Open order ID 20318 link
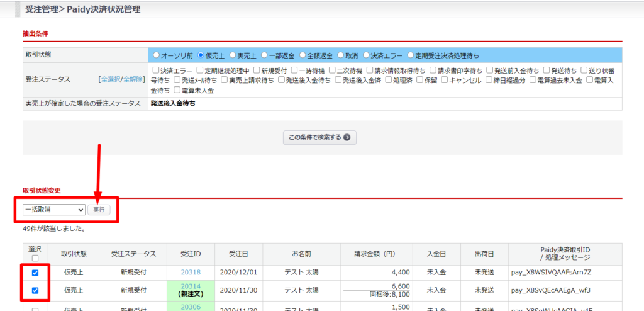The height and width of the screenshot is (311, 644). coord(190,273)
